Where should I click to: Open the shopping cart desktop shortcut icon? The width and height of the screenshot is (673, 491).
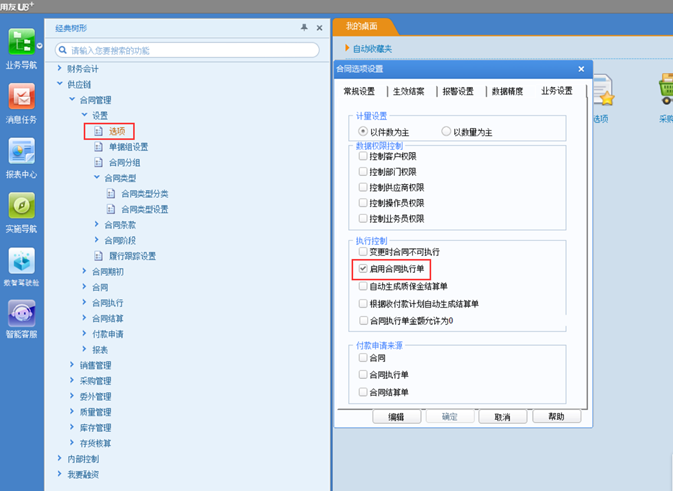[x=666, y=89]
